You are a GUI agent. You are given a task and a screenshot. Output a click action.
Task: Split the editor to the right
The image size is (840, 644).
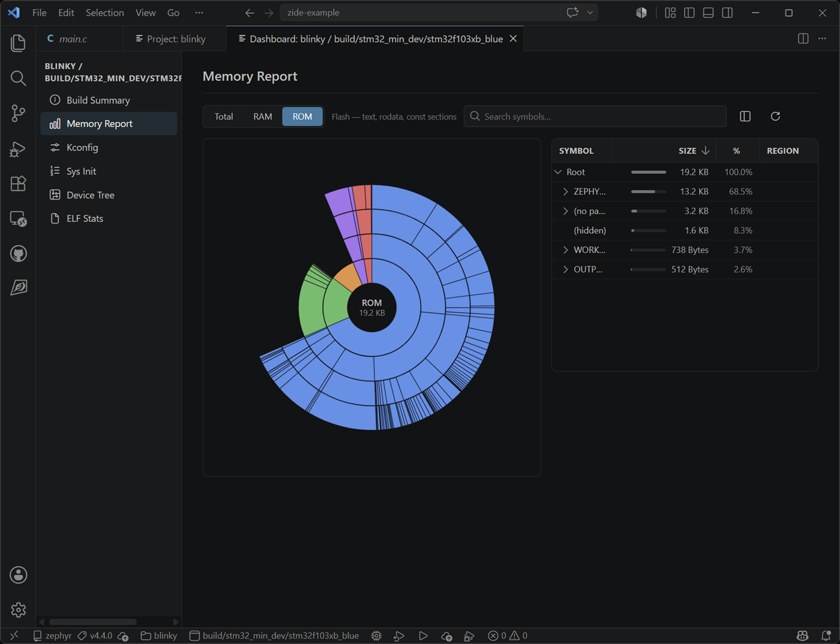click(x=803, y=38)
